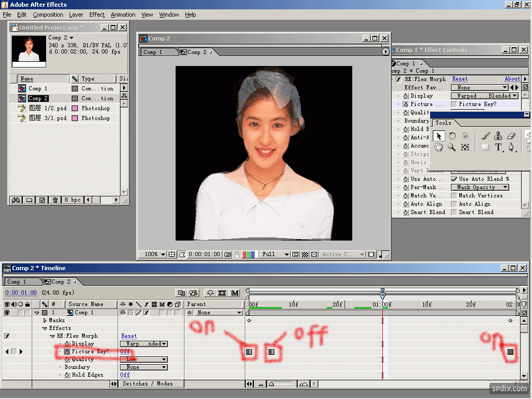The height and width of the screenshot is (399, 532).
Task: Toggle the Auto Align checkbox
Action: pyautogui.click(x=454, y=204)
